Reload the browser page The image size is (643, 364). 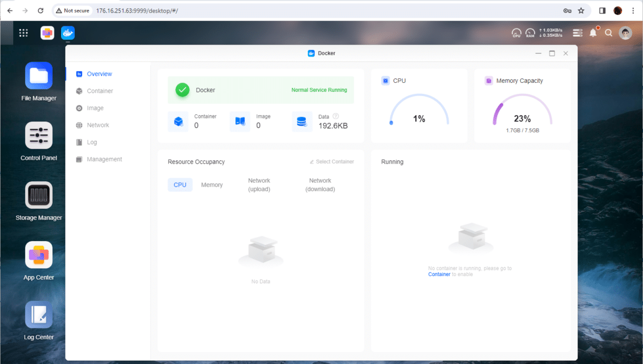click(41, 10)
